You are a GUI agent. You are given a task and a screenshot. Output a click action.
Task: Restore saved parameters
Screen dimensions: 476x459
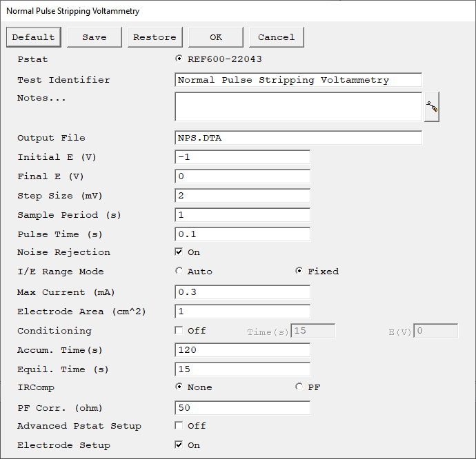coord(155,37)
